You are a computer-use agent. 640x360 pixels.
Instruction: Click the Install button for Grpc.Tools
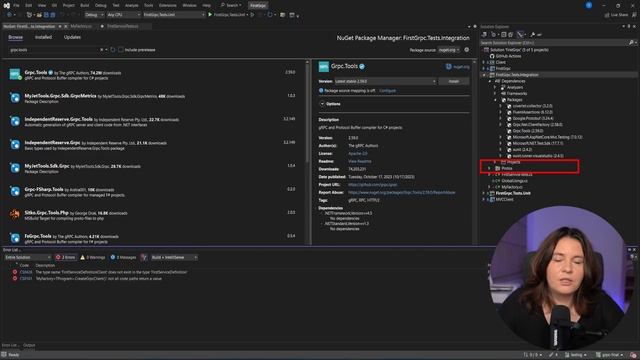point(453,81)
